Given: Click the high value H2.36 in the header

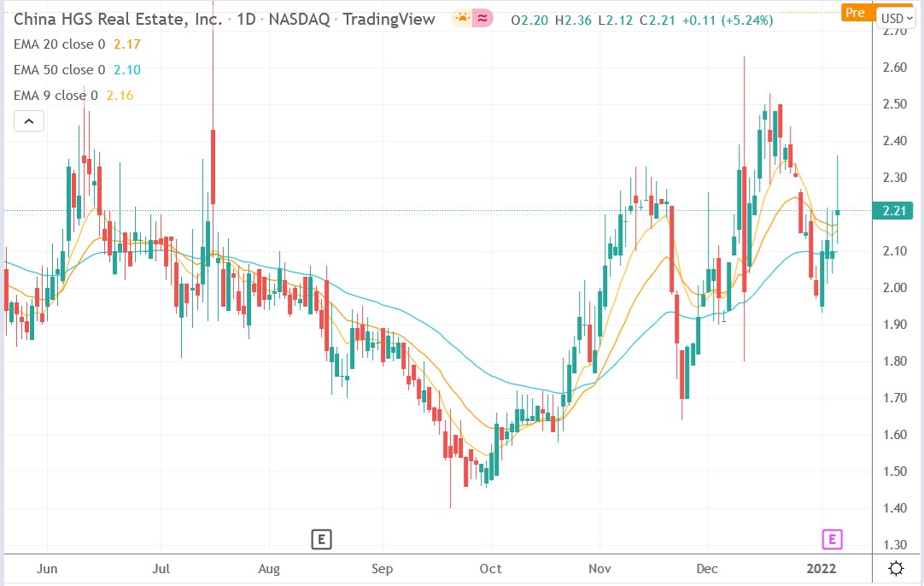Looking at the screenshot, I should click(x=574, y=19).
